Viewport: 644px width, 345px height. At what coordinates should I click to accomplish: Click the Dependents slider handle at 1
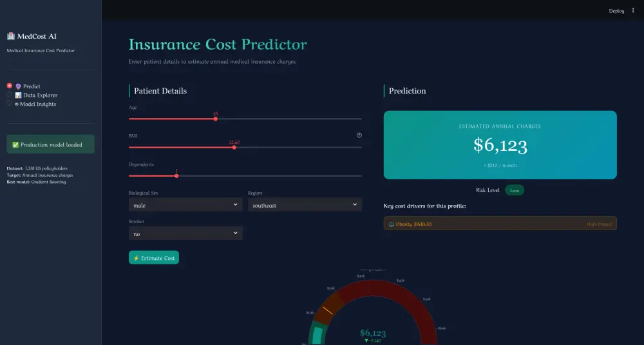coord(176,176)
